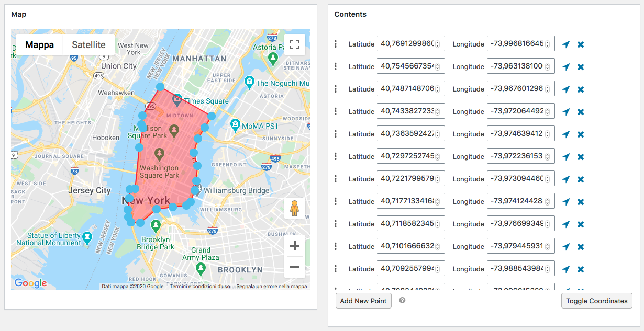The image size is (644, 331).
Task: Click stepper of longitude -73,974639412 field
Action: pos(547,134)
